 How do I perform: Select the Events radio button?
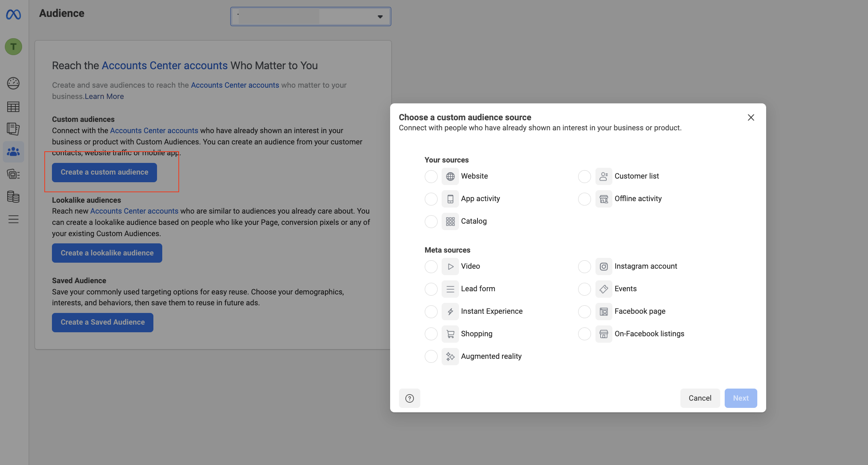point(584,289)
